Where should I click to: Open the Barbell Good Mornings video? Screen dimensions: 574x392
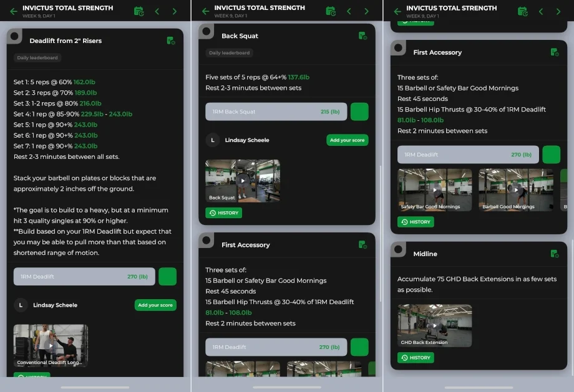[515, 189]
